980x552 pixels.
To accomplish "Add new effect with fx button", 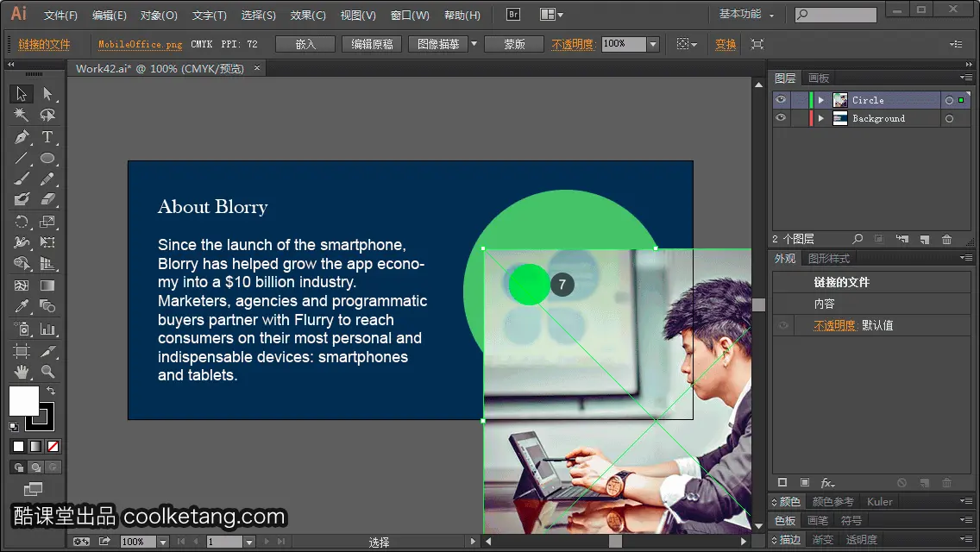I will click(x=827, y=483).
